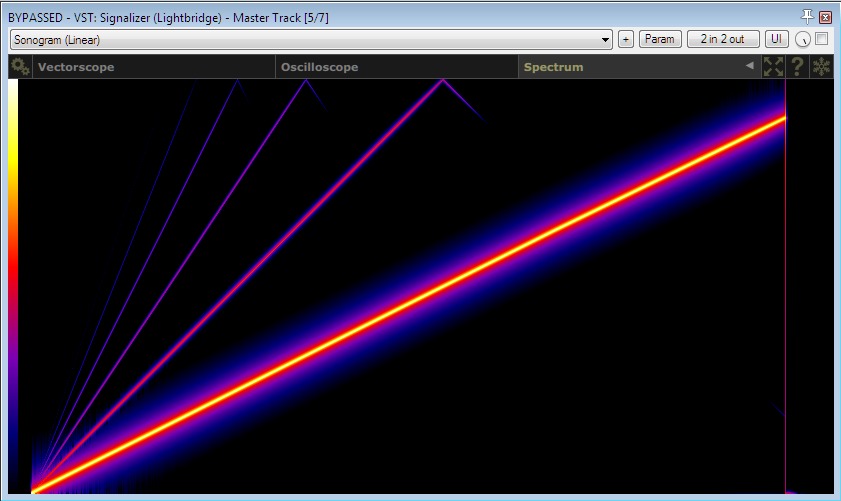Click the round wet/dry knob
The image size is (841, 501).
[x=803, y=40]
